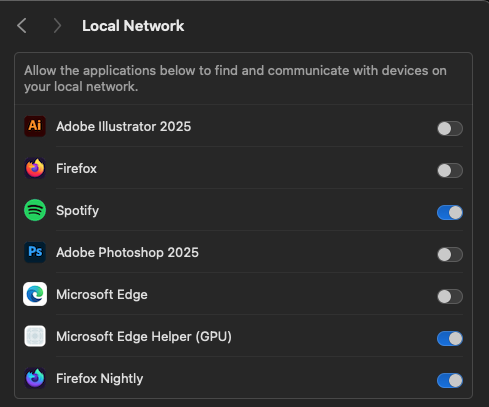
Task: Click the Firefox Nightly app icon
Action: click(x=35, y=378)
